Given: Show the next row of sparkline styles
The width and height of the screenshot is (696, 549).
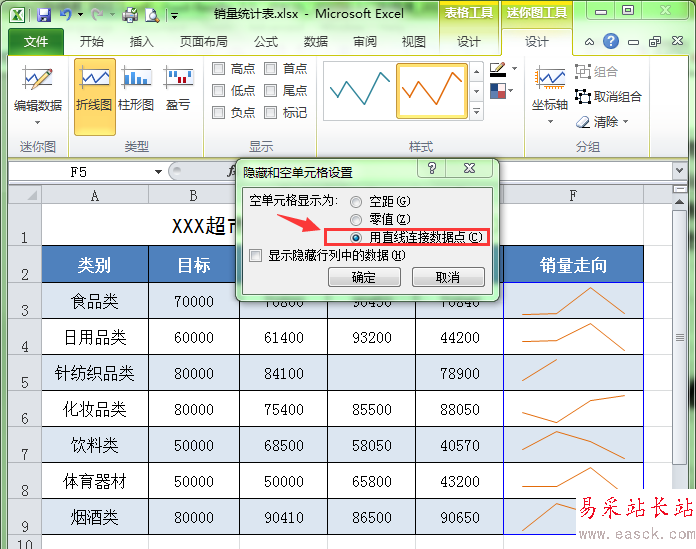Looking at the screenshot, I should [x=476, y=92].
